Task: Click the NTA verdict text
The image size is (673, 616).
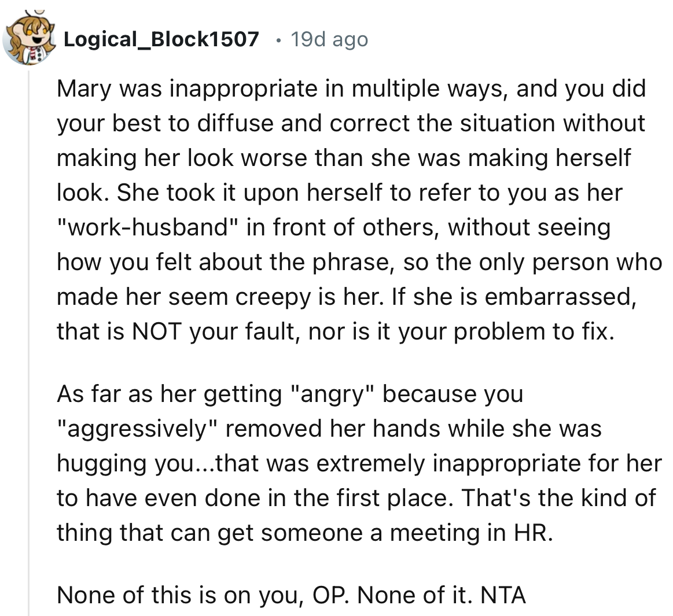Action: click(503, 595)
